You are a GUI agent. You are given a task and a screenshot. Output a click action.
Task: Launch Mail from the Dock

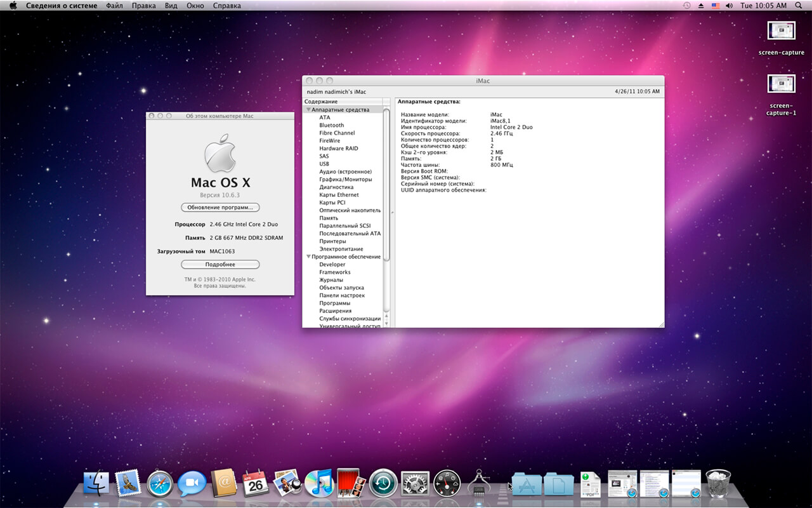(128, 485)
